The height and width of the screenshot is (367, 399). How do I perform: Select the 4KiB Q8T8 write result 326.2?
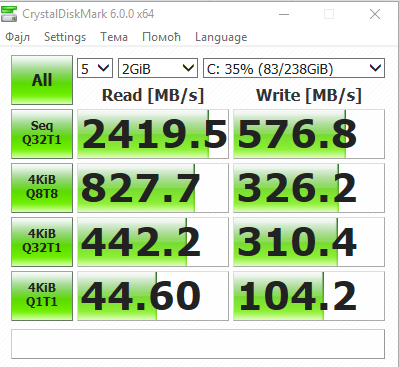pyautogui.click(x=309, y=188)
